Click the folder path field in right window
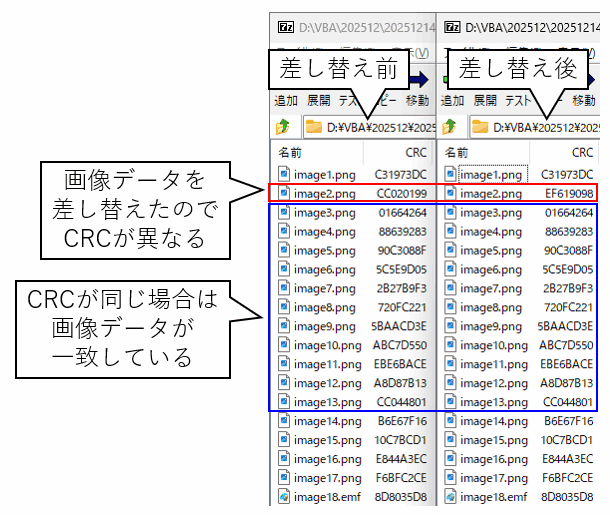Image resolution: width=610 pixels, height=515 pixels. [535, 127]
